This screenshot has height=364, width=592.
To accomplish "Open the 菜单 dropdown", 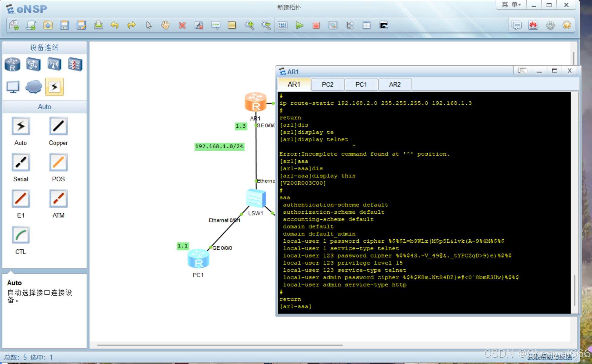I will 510,5.
